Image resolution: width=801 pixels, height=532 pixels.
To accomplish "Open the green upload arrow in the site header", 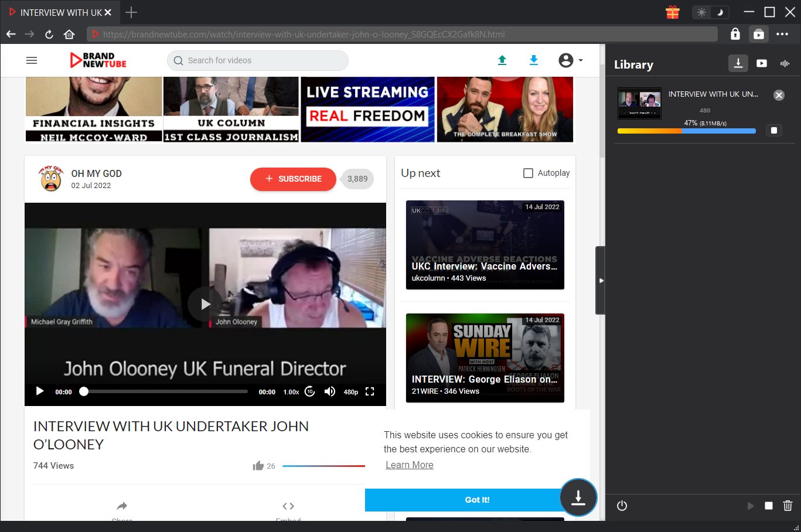I will point(502,60).
